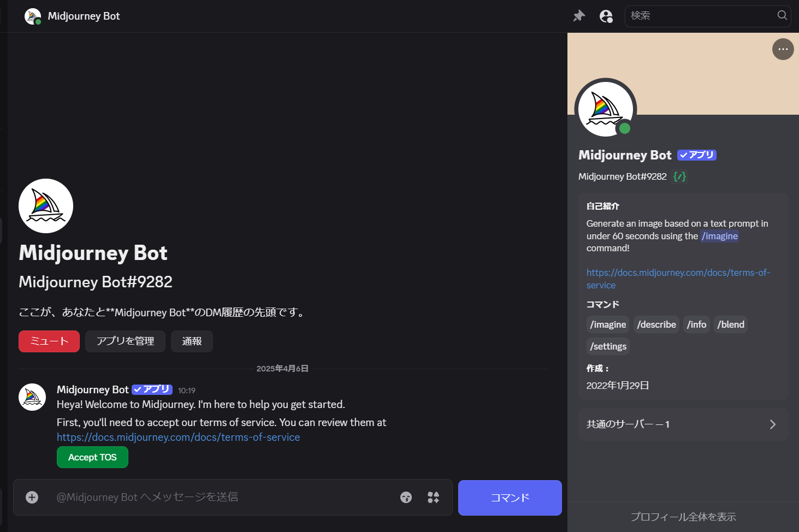Click the アプリ badge in profile panel
This screenshot has height=532, width=799.
[696, 155]
